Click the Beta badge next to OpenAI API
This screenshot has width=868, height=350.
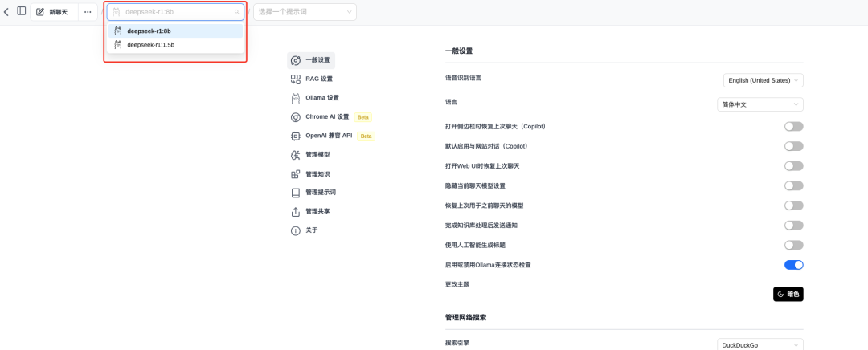[366, 136]
